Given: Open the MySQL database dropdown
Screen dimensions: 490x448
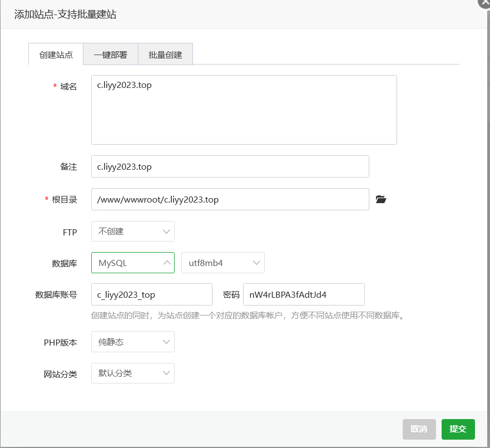Looking at the screenshot, I should click(133, 263).
